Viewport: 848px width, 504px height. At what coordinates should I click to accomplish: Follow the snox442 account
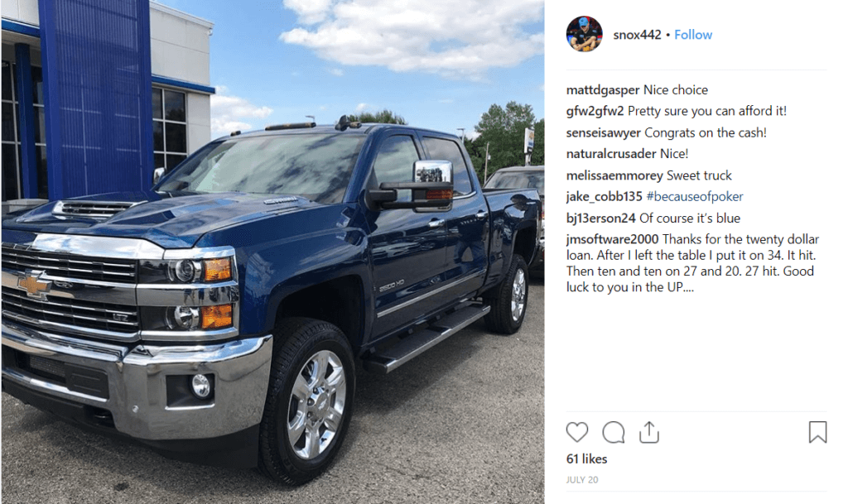click(x=693, y=35)
